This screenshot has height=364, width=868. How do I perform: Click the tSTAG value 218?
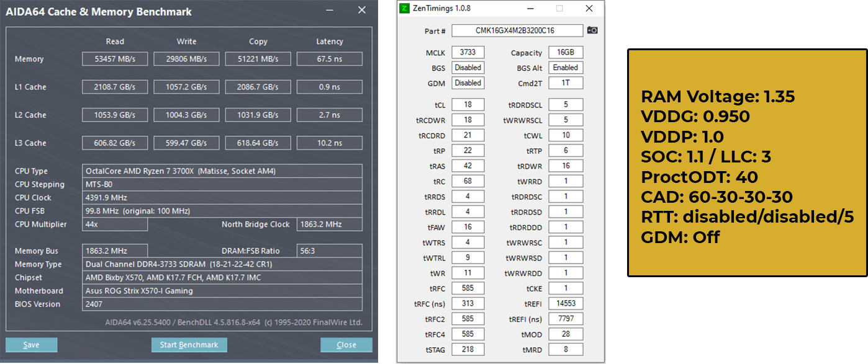tap(468, 349)
